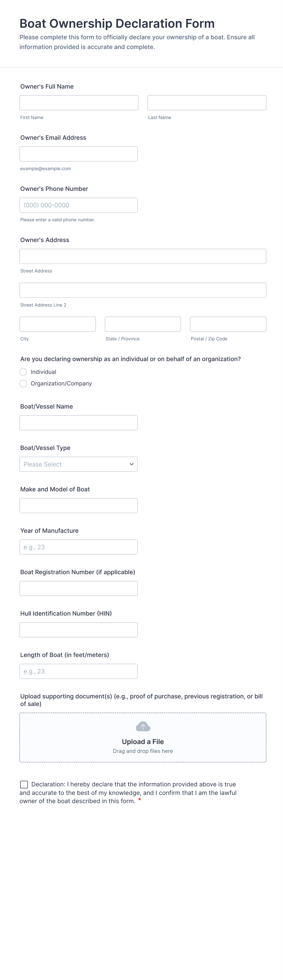Focus the Year of Manufacture field
Screen dimensions: 283x980
coord(79,547)
